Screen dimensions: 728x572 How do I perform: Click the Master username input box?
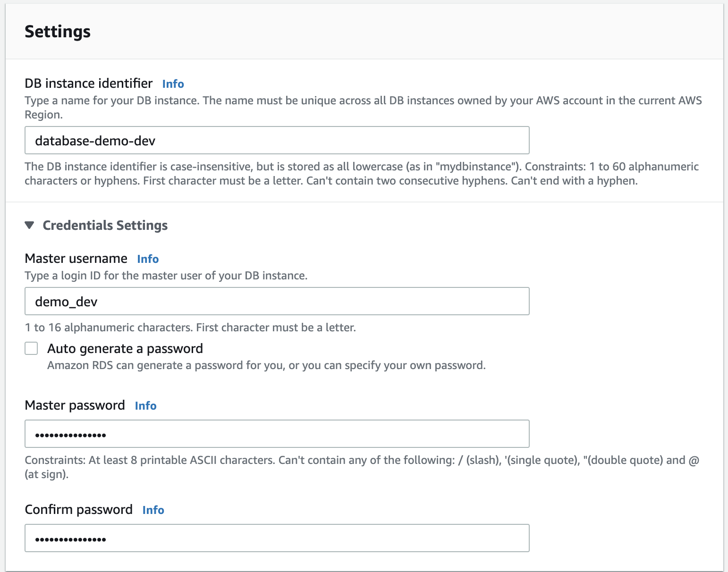276,301
